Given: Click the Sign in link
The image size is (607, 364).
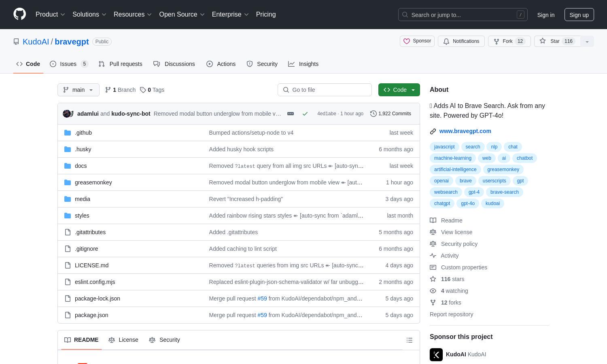Looking at the screenshot, I should coord(546,15).
